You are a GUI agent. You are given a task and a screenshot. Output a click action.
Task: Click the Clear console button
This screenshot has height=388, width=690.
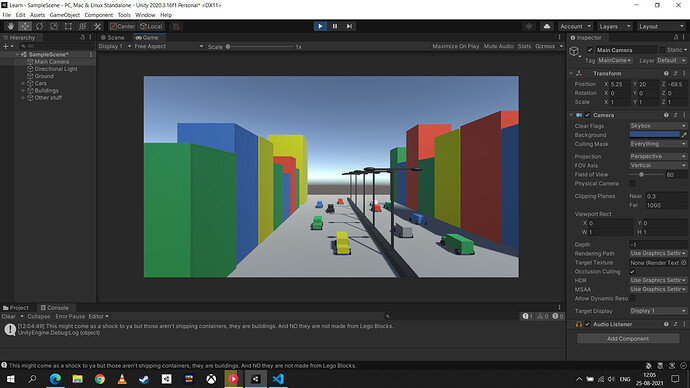coord(9,317)
